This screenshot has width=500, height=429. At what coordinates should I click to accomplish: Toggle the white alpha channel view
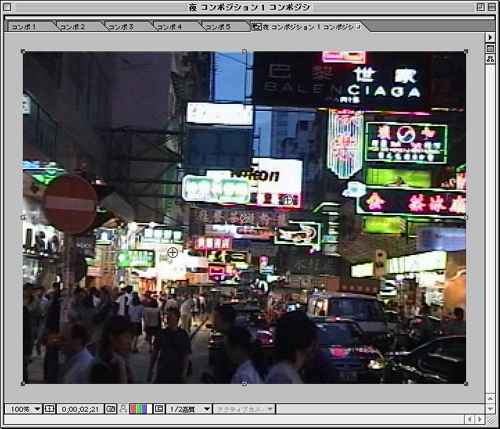(149, 409)
